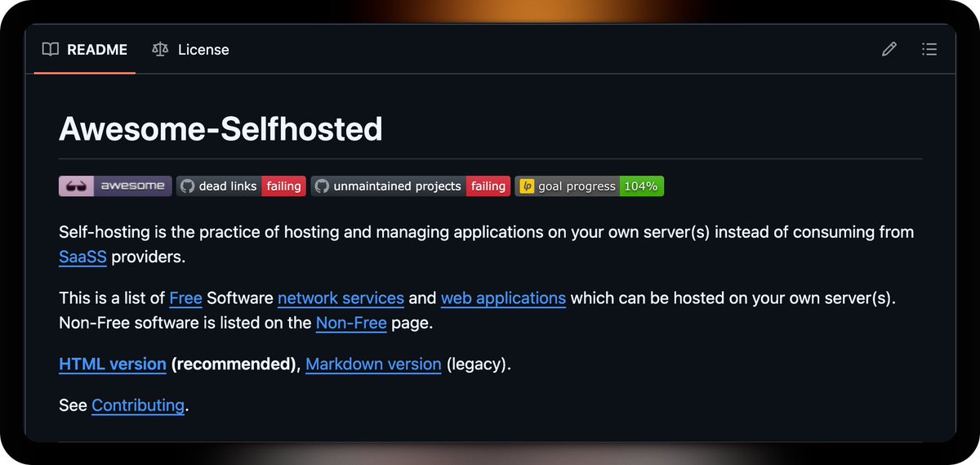
Task: Click the Awesome-Selfhosted heading
Action: [220, 129]
